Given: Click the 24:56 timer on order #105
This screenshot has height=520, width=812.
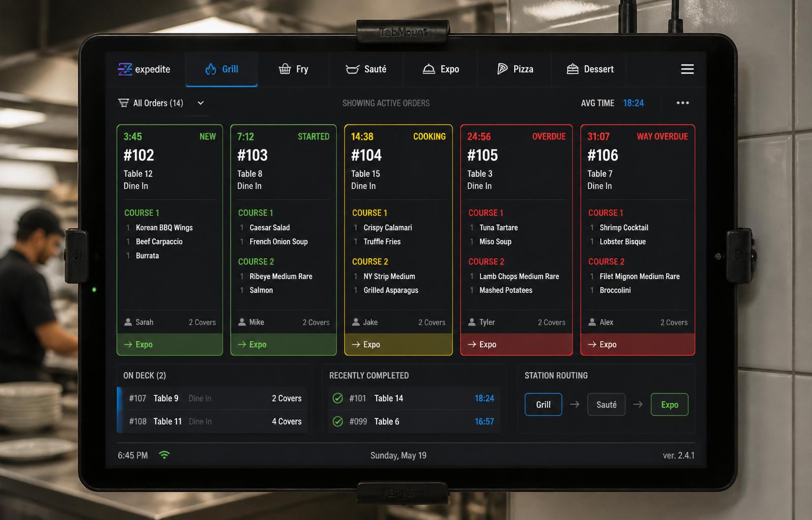Looking at the screenshot, I should (479, 137).
